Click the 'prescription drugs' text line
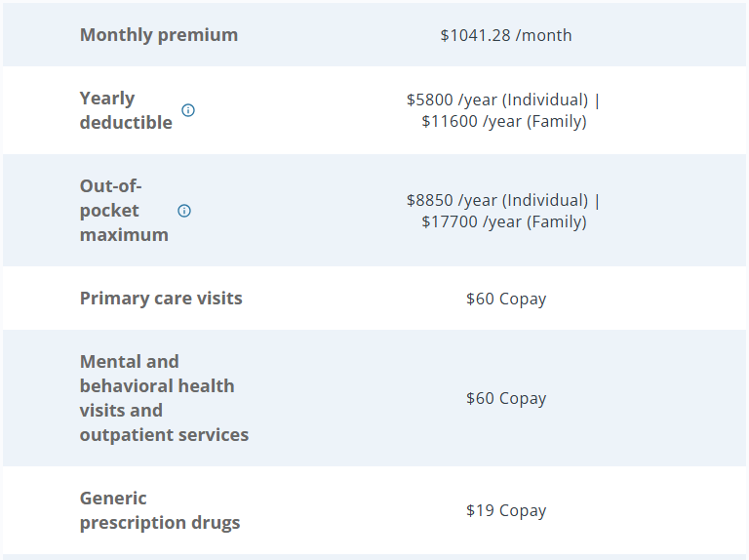749x560 pixels. (160, 523)
